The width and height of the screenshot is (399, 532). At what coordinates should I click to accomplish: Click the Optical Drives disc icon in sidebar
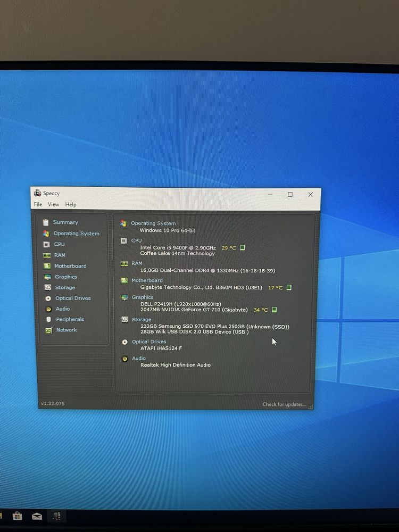point(48,298)
